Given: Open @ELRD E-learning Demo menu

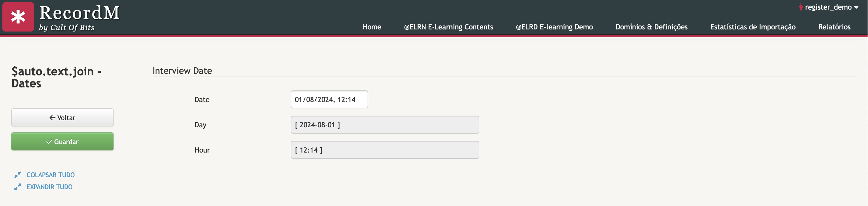Looking at the screenshot, I should tap(554, 27).
